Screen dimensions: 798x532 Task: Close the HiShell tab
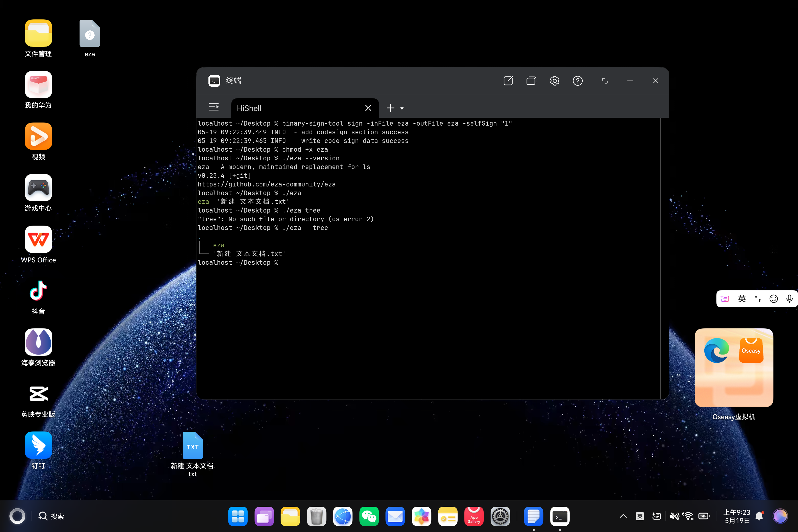pyautogui.click(x=368, y=108)
